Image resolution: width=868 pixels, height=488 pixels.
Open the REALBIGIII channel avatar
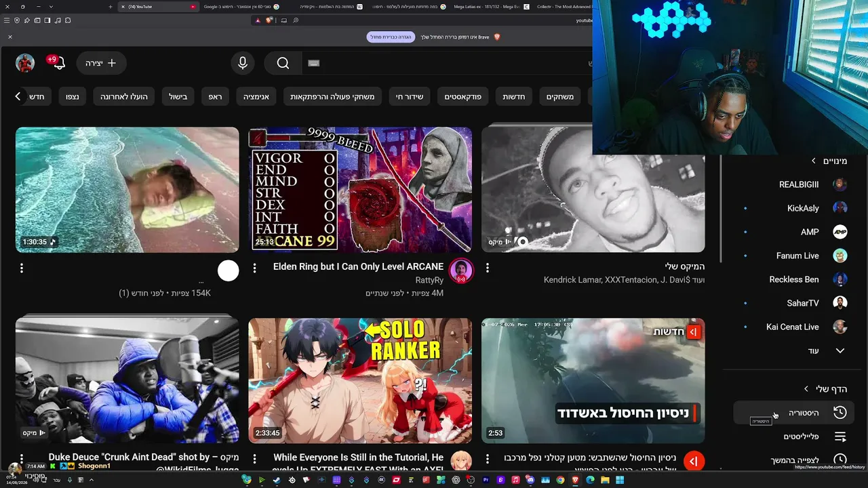(840, 184)
